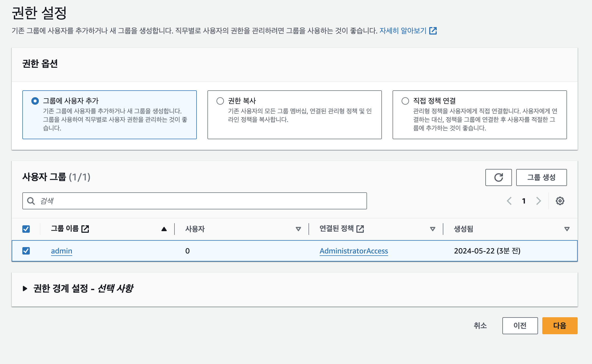Click the previous page chevron
Viewport: 592px width, 364px height.
pyautogui.click(x=509, y=201)
